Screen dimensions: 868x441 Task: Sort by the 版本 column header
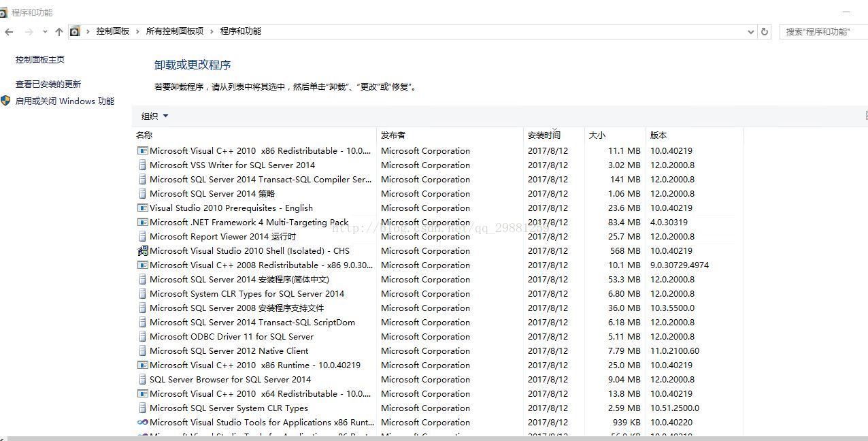[x=695, y=135]
